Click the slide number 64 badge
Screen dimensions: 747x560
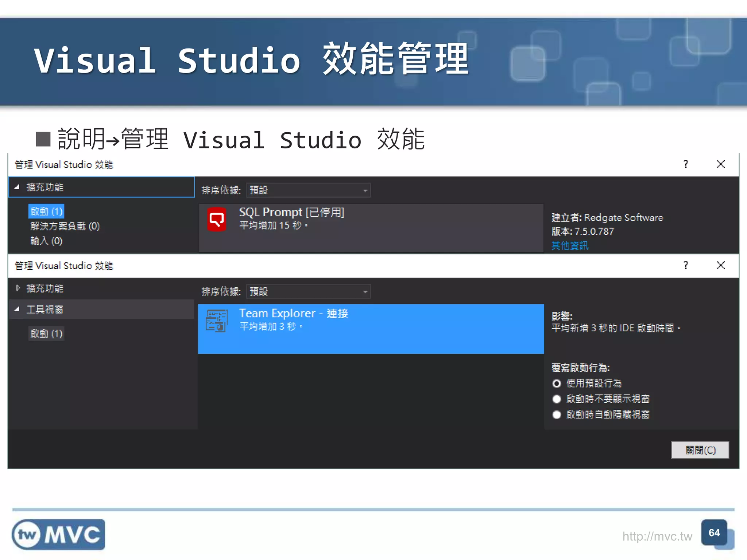click(x=714, y=533)
